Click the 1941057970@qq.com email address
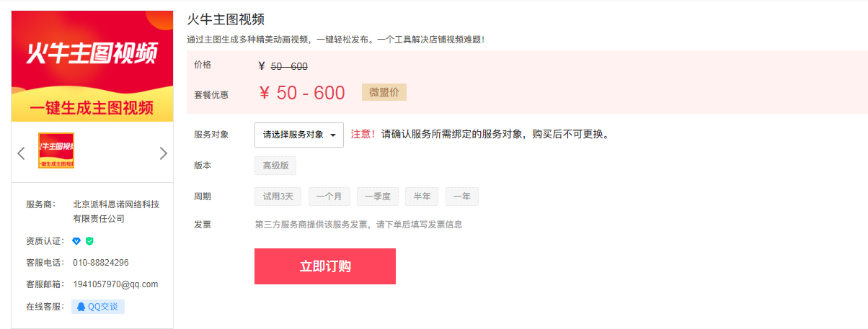This screenshot has height=329, width=868. [x=115, y=284]
